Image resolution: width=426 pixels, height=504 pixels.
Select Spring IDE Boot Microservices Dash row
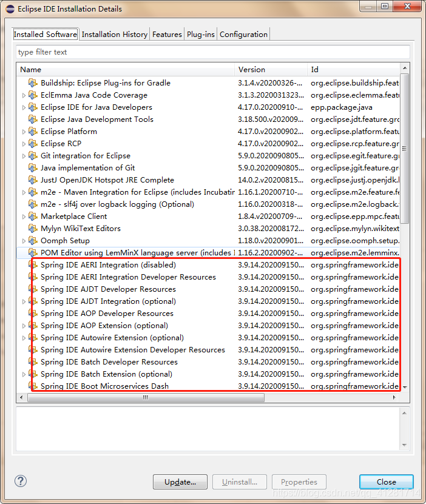tap(208, 386)
